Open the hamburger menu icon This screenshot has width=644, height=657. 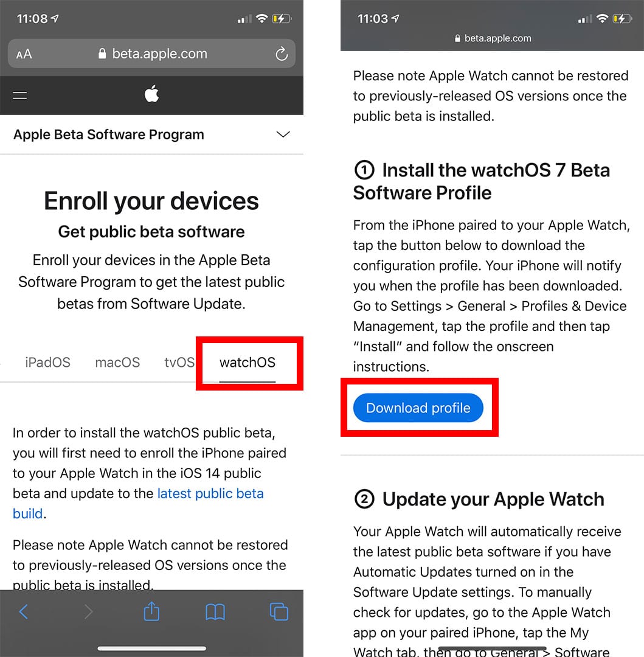(19, 96)
